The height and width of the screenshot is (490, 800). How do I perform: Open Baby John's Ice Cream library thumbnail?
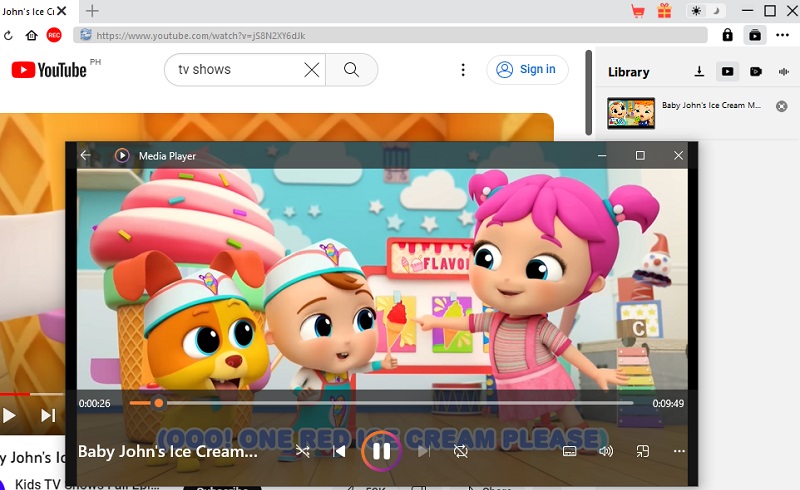click(x=631, y=113)
